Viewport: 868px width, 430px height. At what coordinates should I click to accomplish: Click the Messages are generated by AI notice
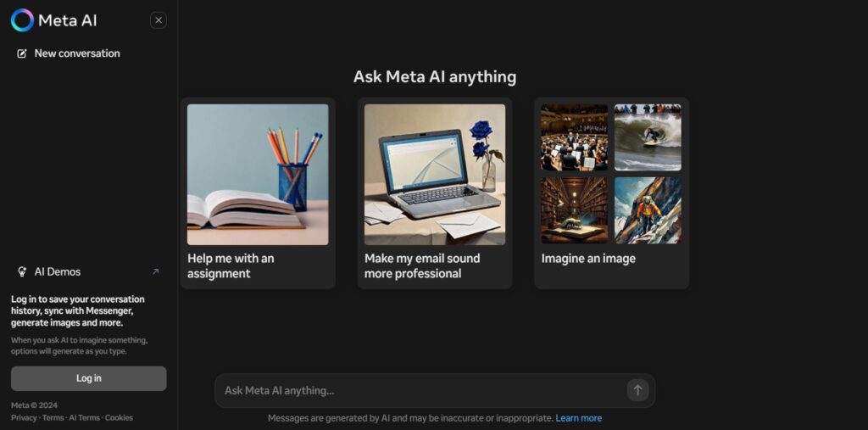click(x=410, y=418)
